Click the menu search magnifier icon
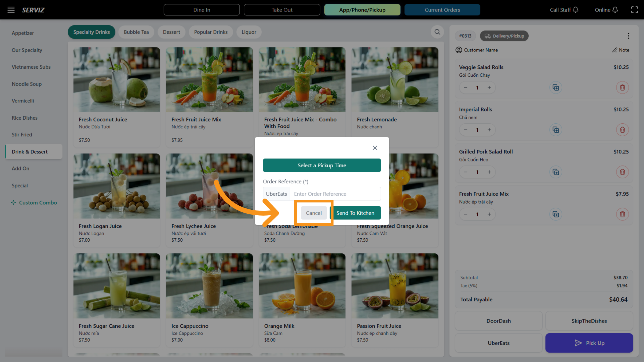This screenshot has height=362, width=644. pos(437,32)
